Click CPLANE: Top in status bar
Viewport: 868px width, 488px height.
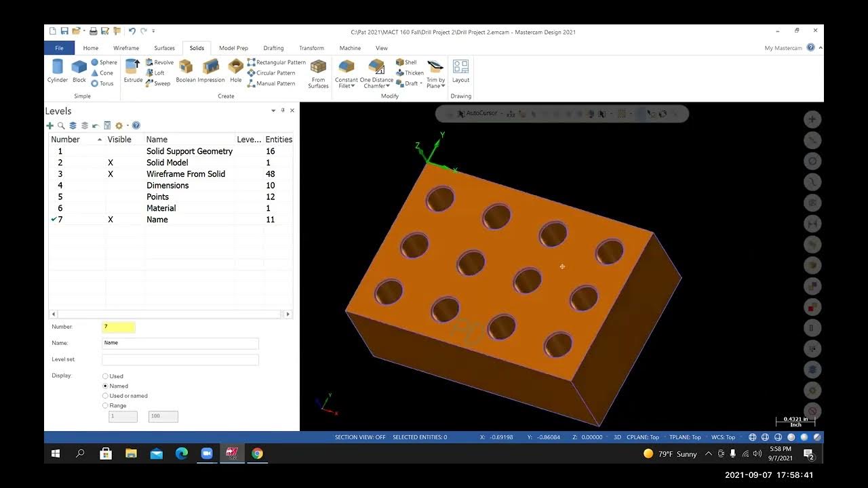(642, 437)
